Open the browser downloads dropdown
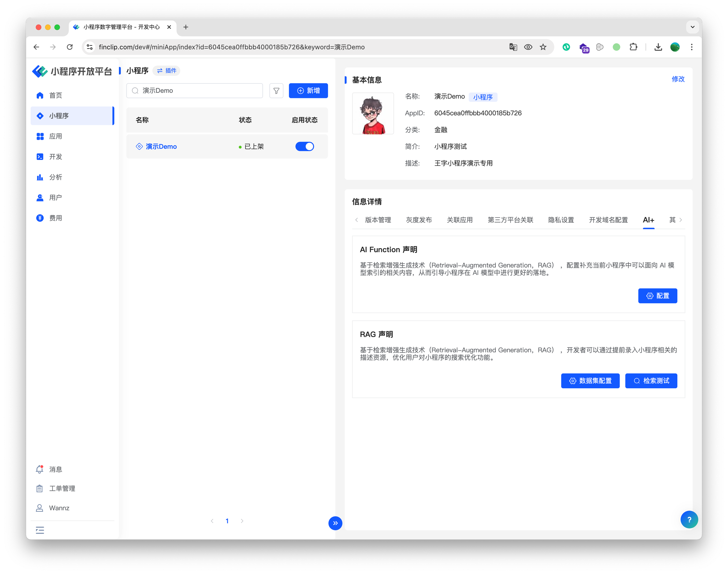The width and height of the screenshot is (728, 574). [658, 47]
